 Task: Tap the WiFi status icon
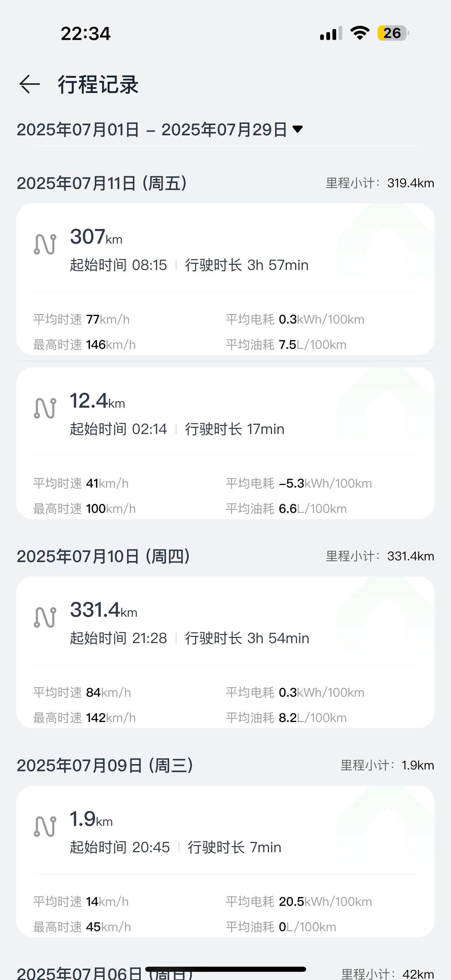360,33
